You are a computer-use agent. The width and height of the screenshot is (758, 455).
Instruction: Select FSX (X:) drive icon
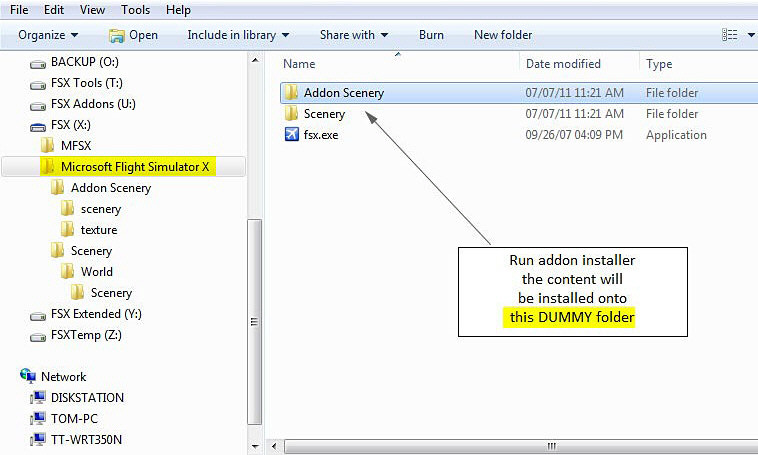38,126
